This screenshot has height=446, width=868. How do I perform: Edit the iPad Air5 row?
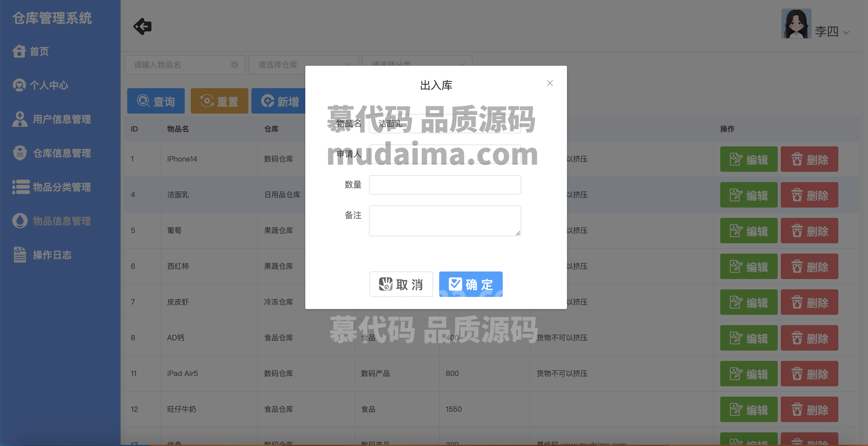coord(749,374)
